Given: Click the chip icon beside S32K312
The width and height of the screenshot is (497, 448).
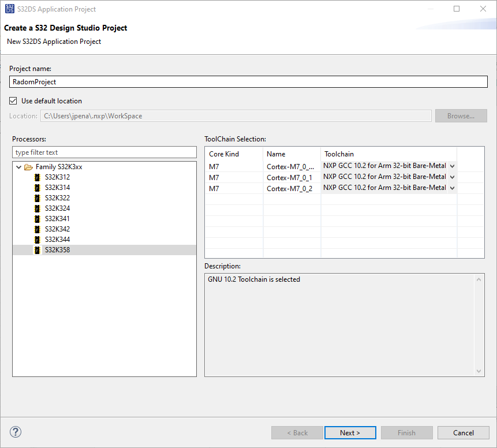Looking at the screenshot, I should 38,177.
